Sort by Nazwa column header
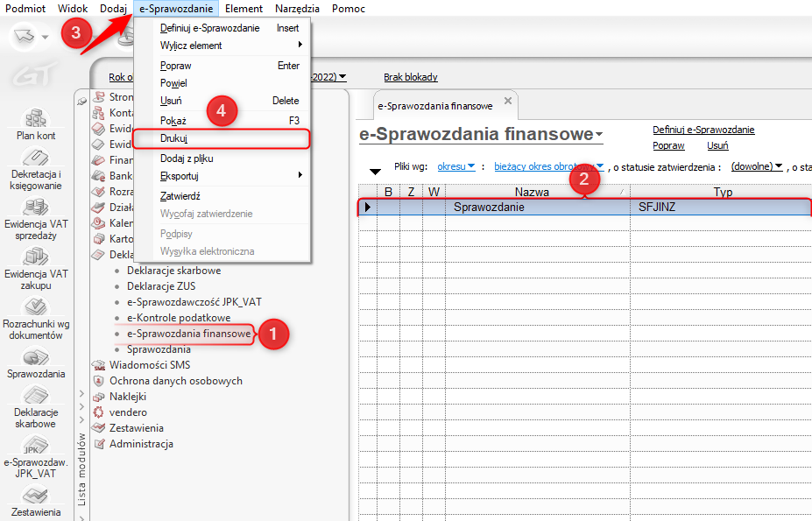 (x=538, y=192)
